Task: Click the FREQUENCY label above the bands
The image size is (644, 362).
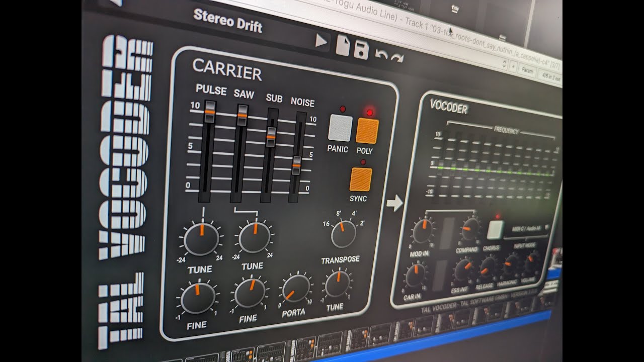Action: pos(506,131)
